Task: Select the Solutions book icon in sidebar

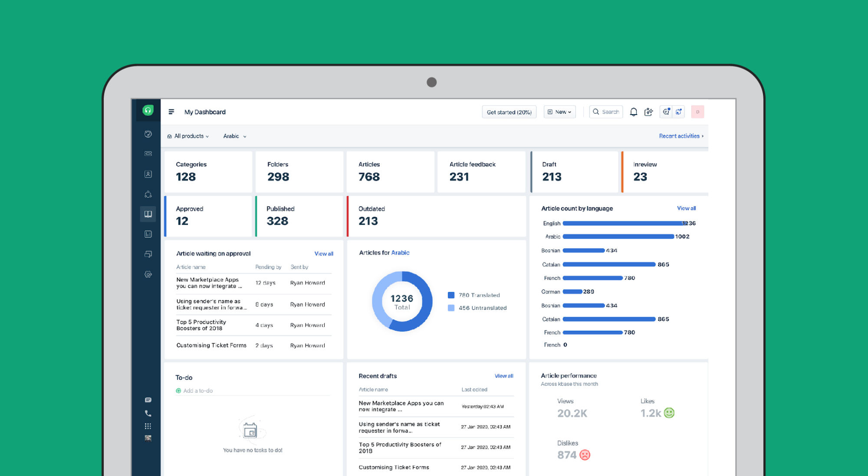Action: [x=148, y=214]
